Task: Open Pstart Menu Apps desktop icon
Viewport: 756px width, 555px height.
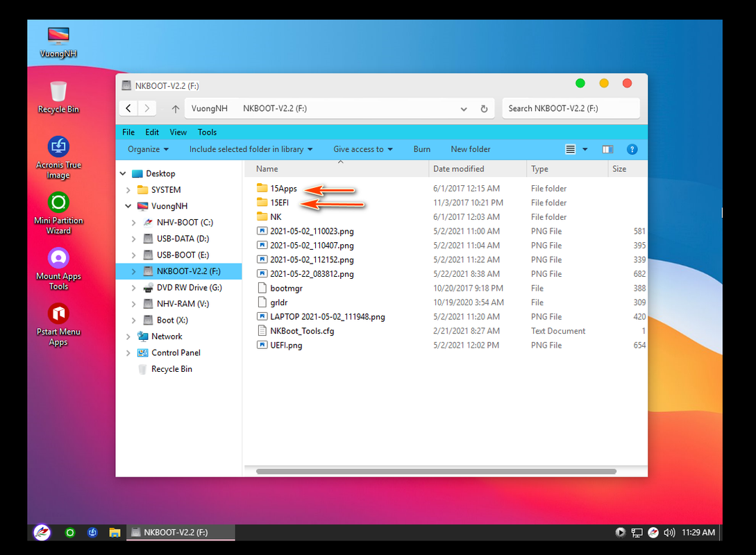Action: click(58, 325)
